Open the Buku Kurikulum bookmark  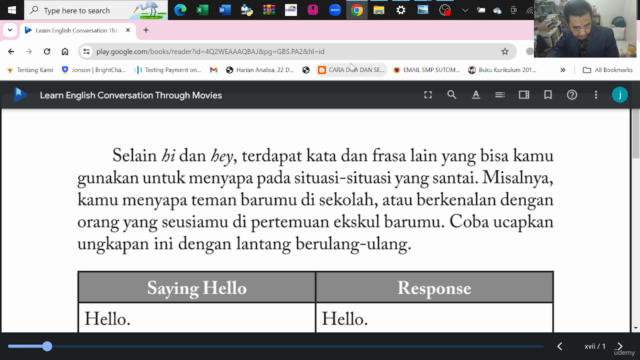pyautogui.click(x=502, y=70)
